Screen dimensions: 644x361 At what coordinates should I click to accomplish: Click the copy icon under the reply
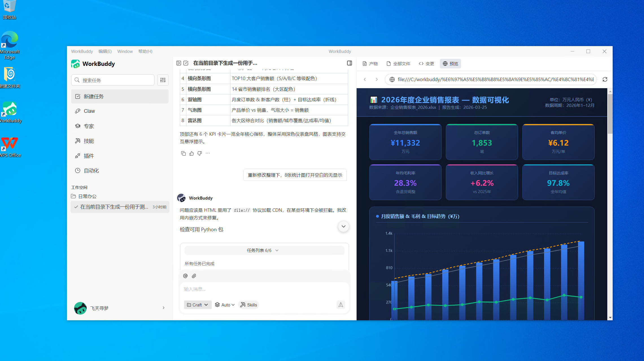coord(183,153)
